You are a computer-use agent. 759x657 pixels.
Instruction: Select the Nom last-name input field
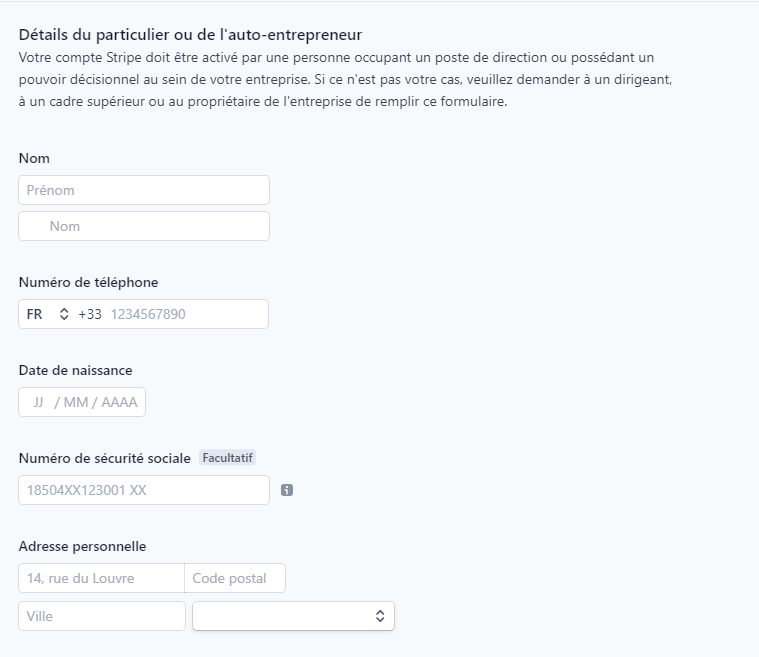(x=144, y=226)
